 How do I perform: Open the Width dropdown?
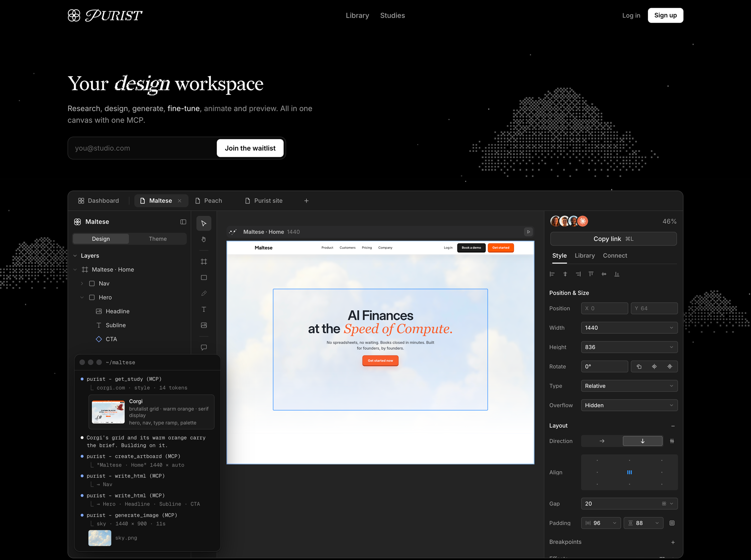[629, 328]
